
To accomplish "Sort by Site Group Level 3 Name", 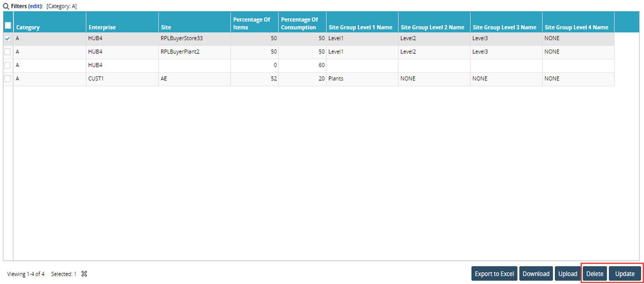I will pos(506,22).
